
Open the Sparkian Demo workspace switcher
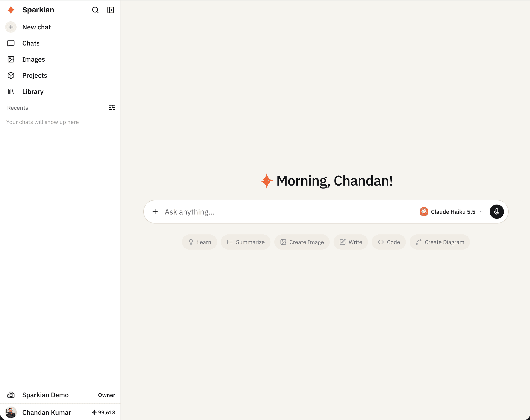click(60, 395)
